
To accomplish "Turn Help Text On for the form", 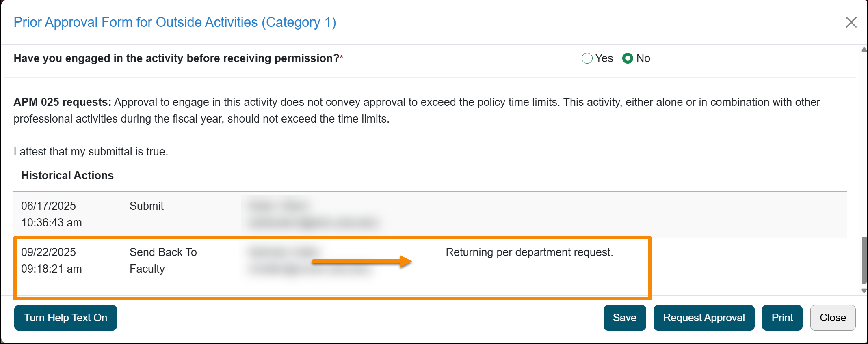I will (x=65, y=318).
